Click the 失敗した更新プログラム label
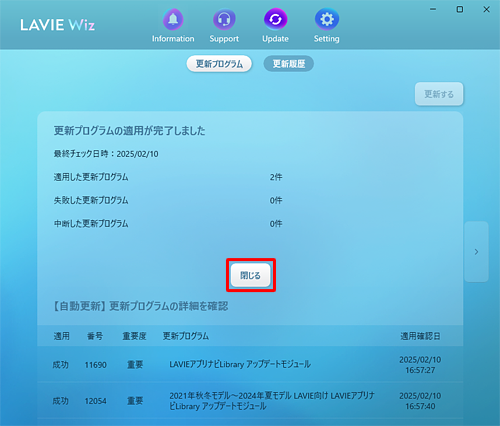 pos(91,200)
